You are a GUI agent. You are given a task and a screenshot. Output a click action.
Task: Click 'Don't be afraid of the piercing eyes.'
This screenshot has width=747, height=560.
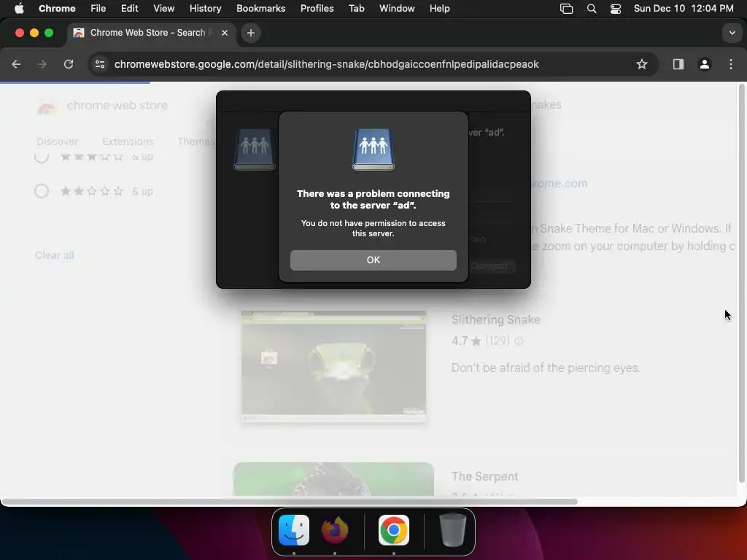(x=546, y=368)
